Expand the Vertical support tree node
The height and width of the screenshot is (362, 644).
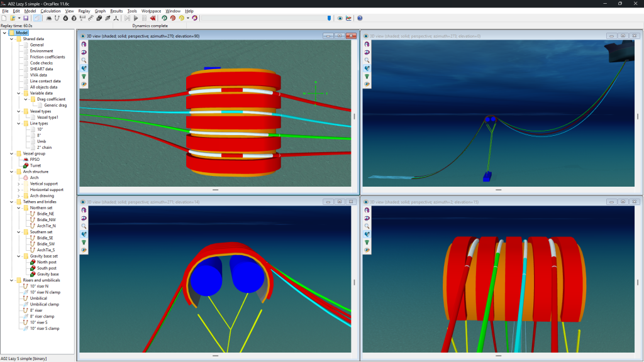19,184
